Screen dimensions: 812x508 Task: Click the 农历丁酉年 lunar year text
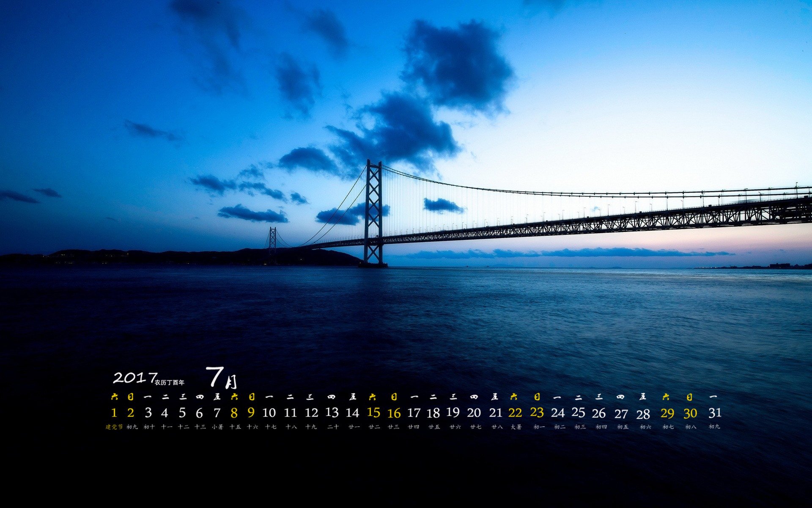coord(170,382)
